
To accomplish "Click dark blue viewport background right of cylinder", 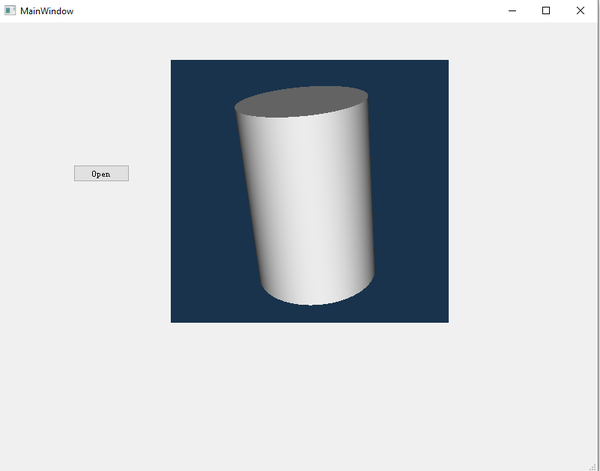I will pyautogui.click(x=411, y=191).
